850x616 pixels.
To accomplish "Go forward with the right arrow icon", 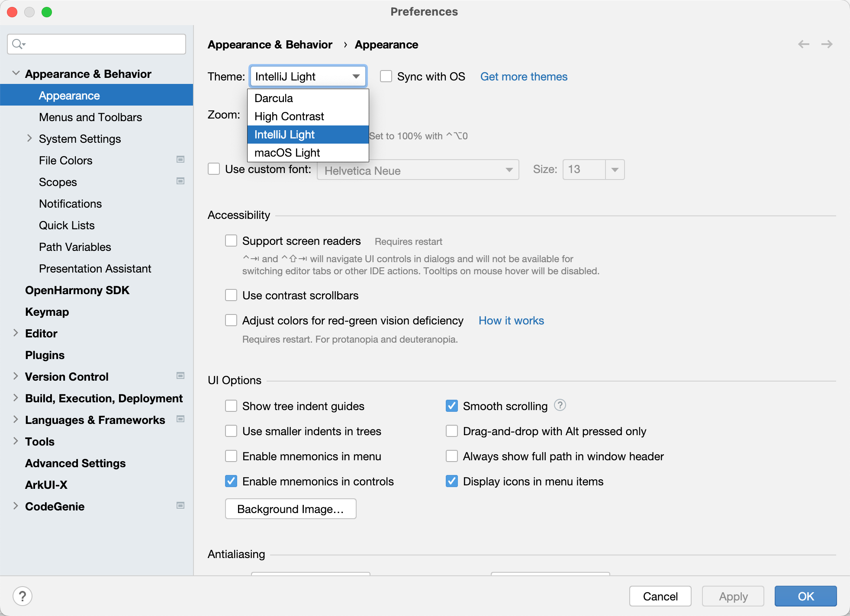I will [827, 44].
